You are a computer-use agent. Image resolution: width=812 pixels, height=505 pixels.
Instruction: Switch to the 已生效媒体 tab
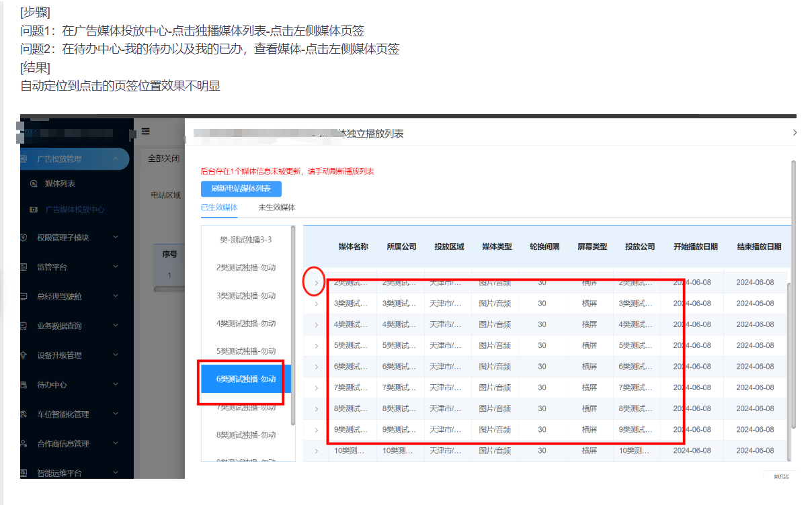[x=219, y=208]
